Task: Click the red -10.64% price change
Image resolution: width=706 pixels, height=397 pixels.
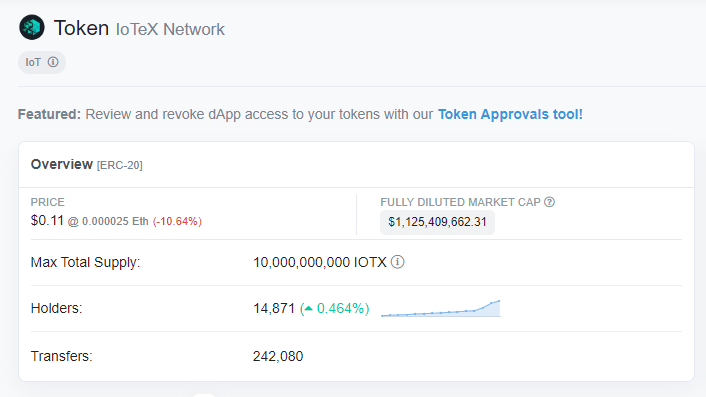Action: coord(177,221)
